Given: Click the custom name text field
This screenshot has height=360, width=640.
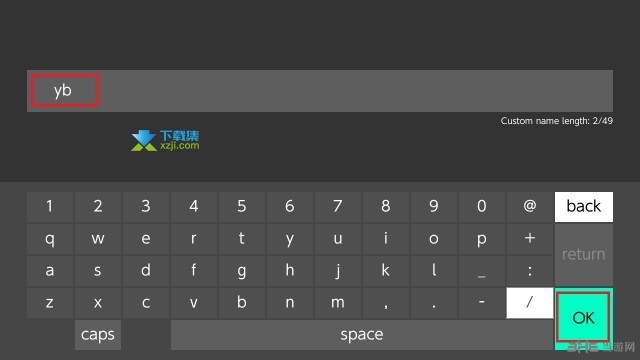Looking at the screenshot, I should (320, 91).
